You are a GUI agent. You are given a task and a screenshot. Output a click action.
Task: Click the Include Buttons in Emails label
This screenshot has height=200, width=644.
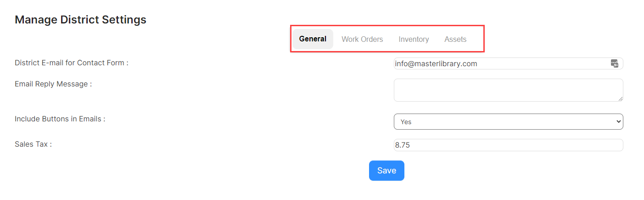point(60,119)
